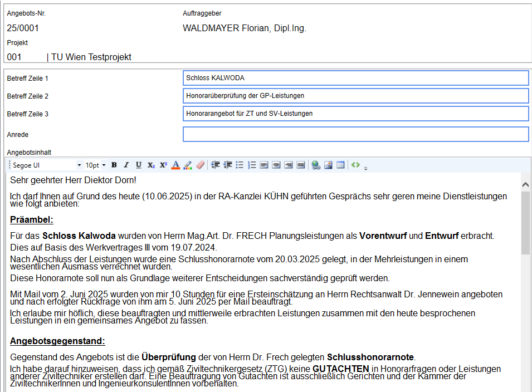Click the eraser clear formatting icon
This screenshot has height=392, width=532.
pos(201,165)
